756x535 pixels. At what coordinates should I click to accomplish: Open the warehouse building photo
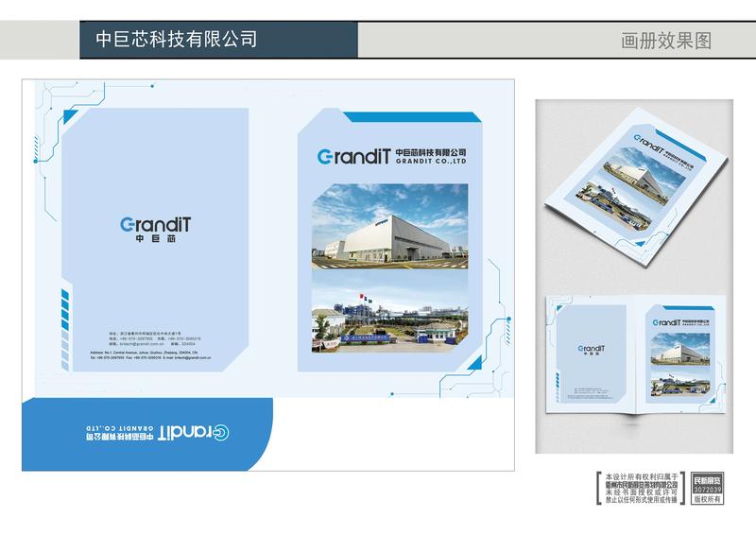[x=389, y=226]
